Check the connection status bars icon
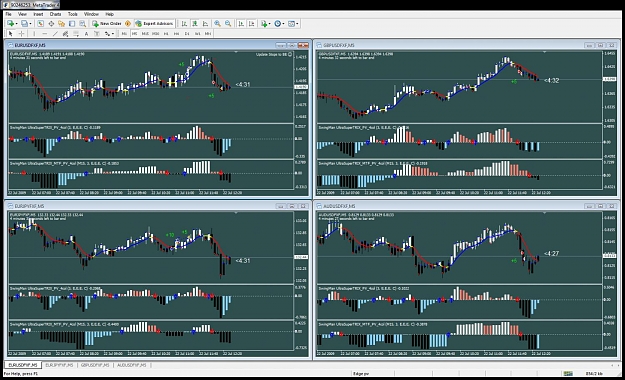Image resolution: width=625 pixels, height=380 pixels. coord(568,373)
